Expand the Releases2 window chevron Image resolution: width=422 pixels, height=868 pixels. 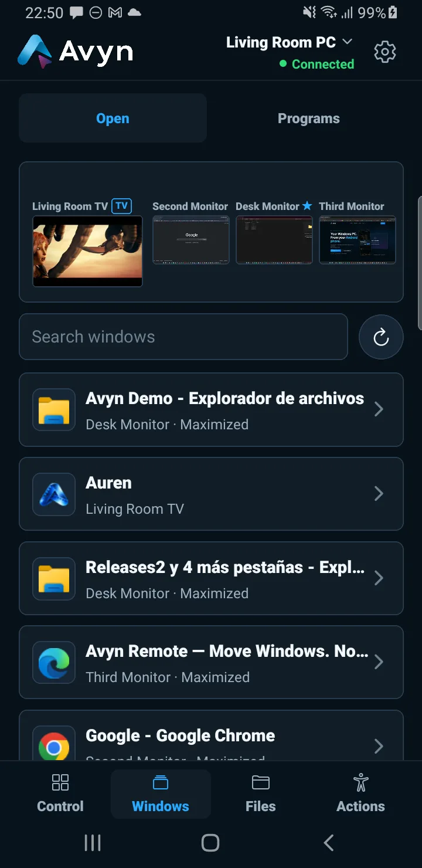(x=379, y=578)
